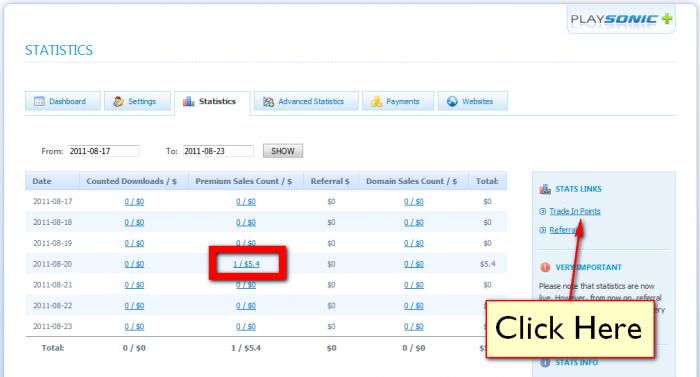Click the Statistics tab bar chart icon
This screenshot has width=700, height=377.
[x=188, y=101]
